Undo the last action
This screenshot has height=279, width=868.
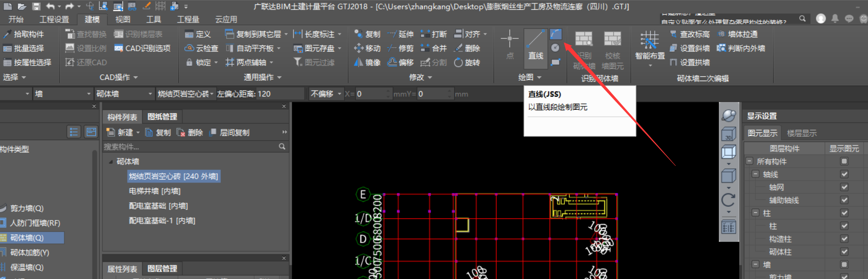(x=51, y=6)
